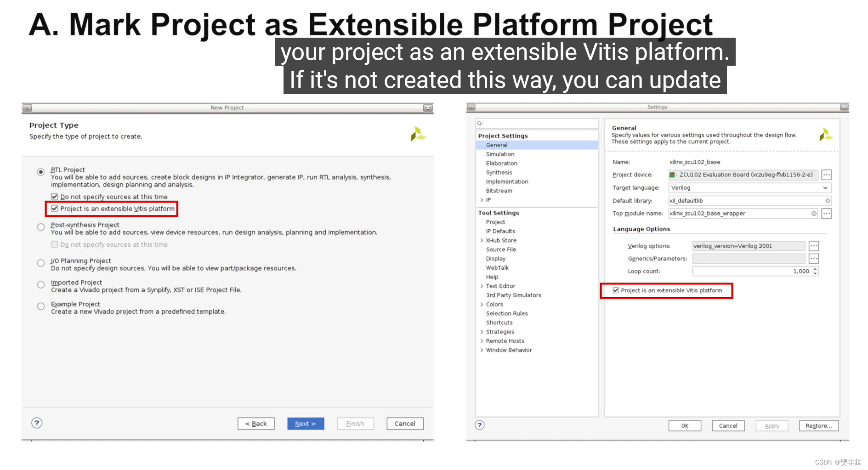
Task: Browse Top module name with ellipsis button
Action: (x=826, y=213)
